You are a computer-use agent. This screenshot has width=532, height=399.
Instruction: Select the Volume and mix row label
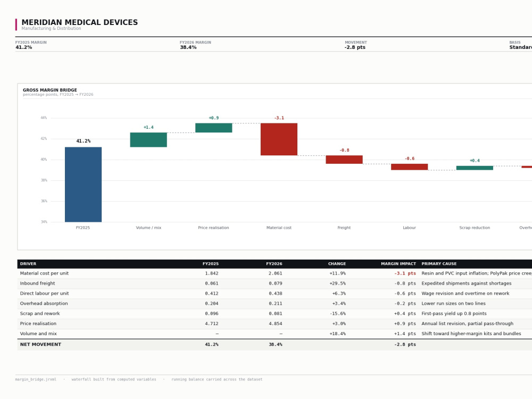pos(38,334)
